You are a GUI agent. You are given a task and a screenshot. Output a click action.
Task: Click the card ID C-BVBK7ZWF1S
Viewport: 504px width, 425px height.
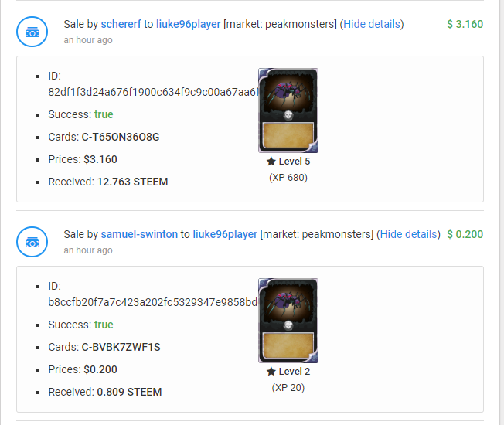pos(121,347)
